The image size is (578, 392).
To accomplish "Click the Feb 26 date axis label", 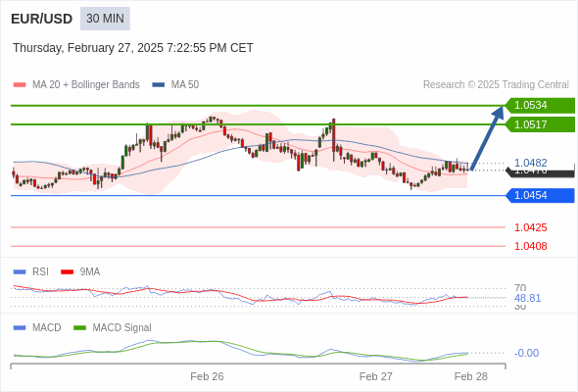I will point(207,376).
